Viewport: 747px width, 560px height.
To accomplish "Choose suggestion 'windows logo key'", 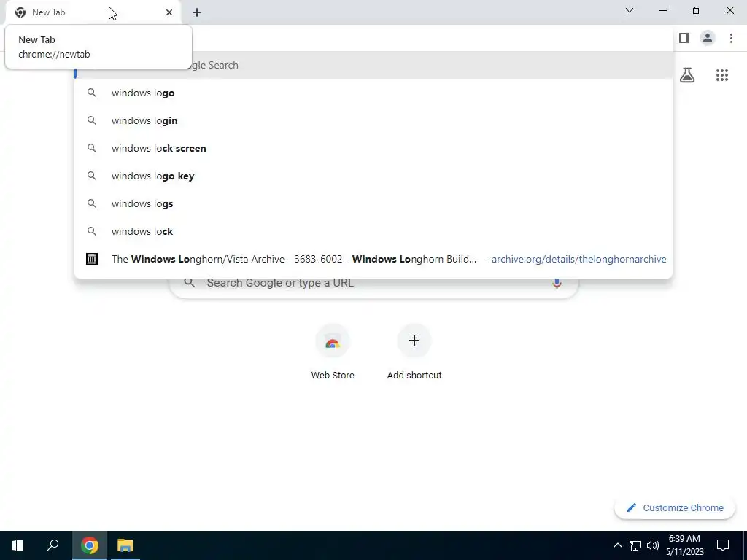I will click(x=373, y=176).
